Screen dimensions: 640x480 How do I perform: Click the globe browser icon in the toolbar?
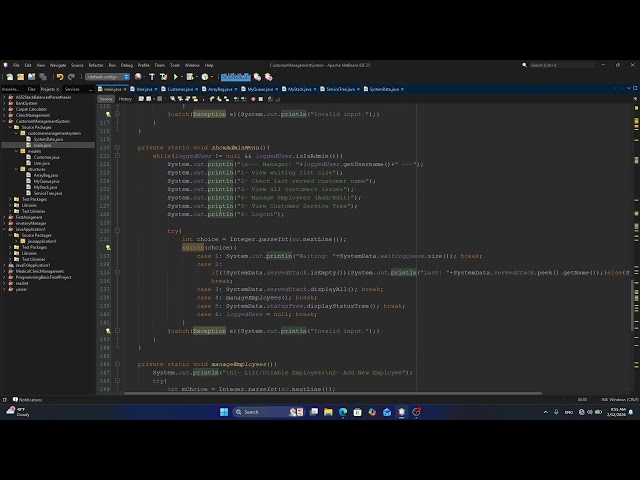(138, 77)
